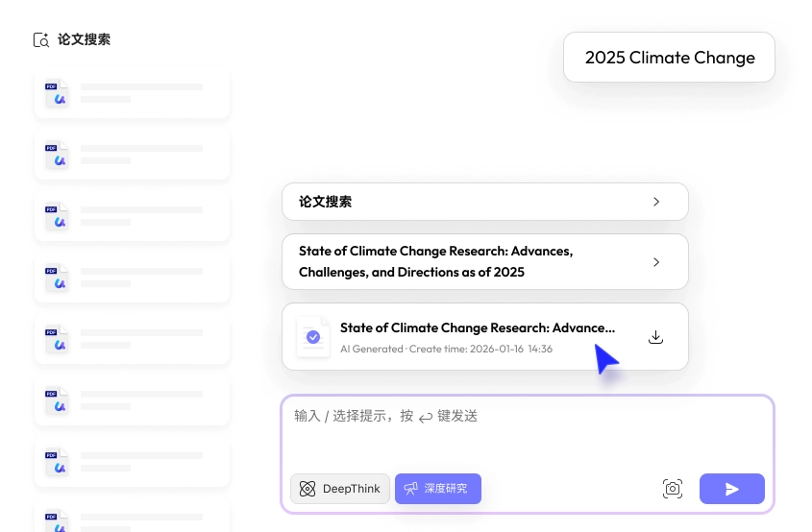Screen dimensions: 812x532
Task: Open the sixth PDF in sidebar list
Action: click(132, 399)
